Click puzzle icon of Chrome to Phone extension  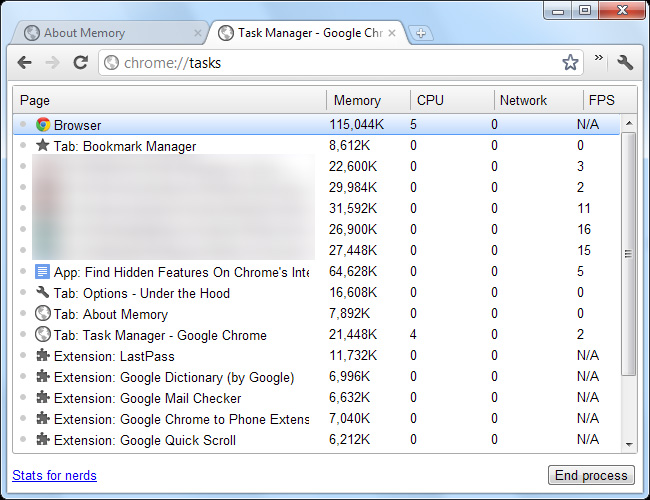point(43,418)
